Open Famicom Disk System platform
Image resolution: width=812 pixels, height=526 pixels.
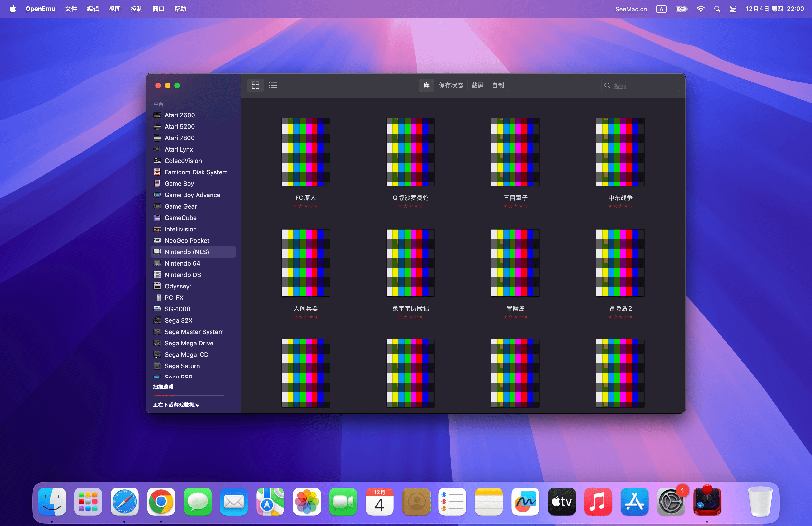click(x=196, y=172)
